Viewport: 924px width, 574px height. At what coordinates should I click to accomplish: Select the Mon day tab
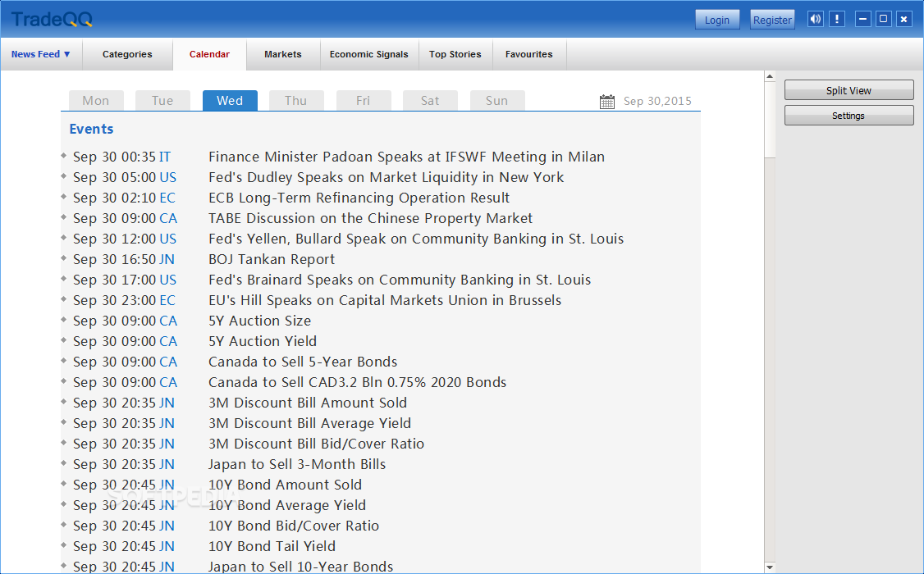[96, 101]
